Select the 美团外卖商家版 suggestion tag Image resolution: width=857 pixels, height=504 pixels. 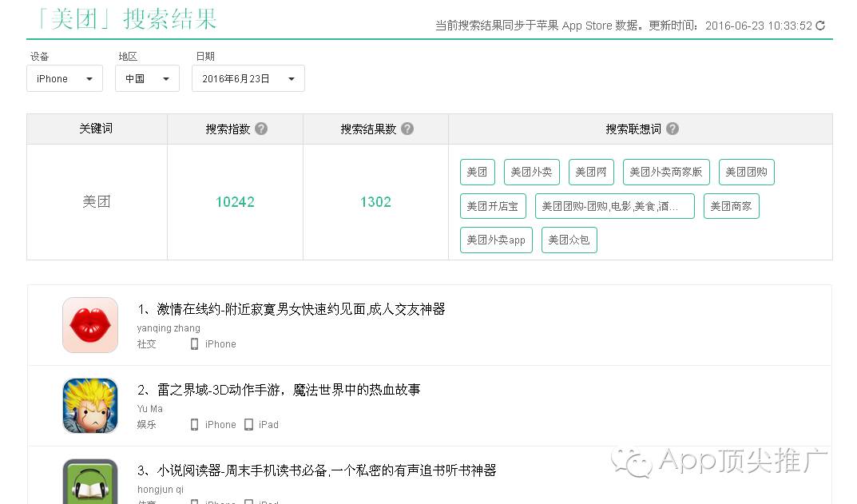pos(666,173)
